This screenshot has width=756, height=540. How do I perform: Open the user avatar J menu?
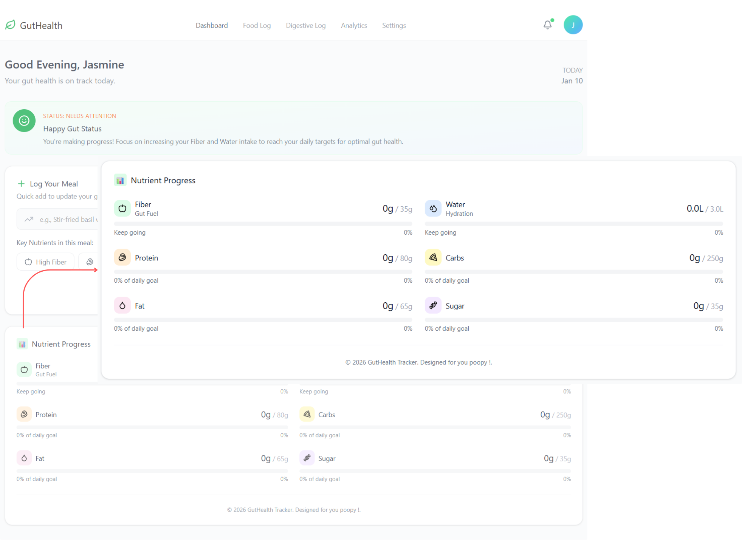[573, 25]
